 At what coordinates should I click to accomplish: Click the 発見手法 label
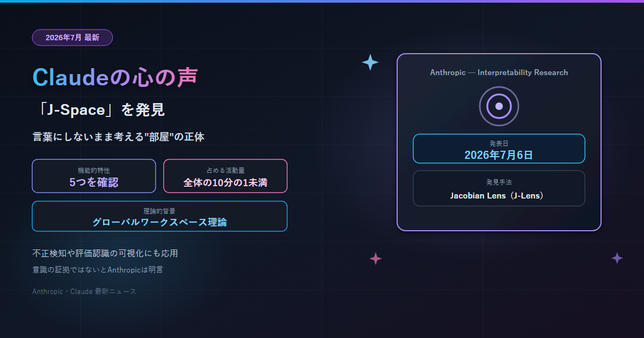pyautogui.click(x=499, y=182)
